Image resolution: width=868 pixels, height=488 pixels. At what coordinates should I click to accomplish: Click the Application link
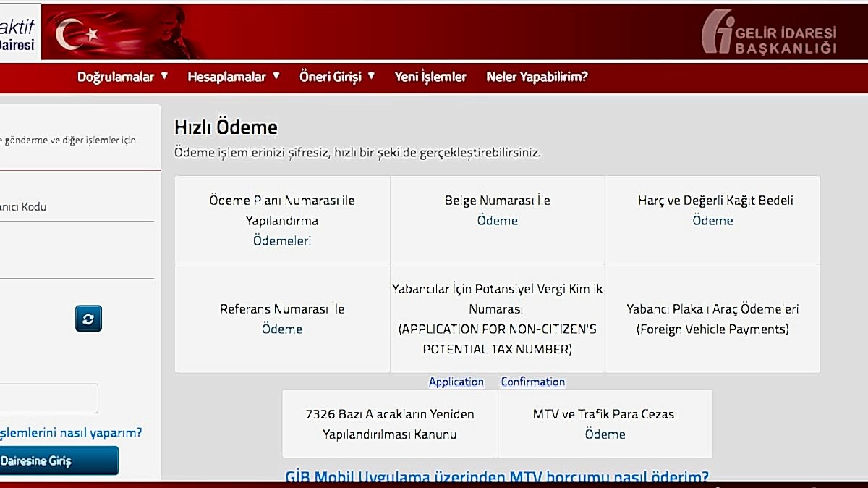(456, 382)
